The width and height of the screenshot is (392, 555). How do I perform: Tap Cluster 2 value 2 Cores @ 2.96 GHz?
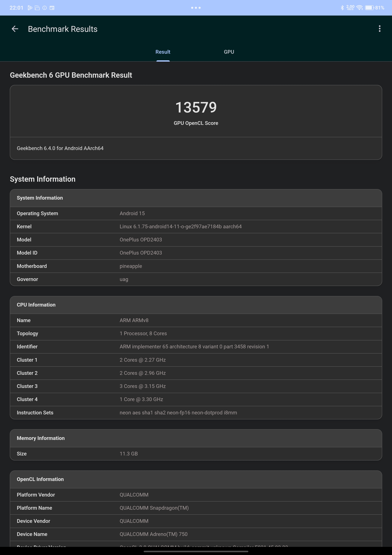143,373
